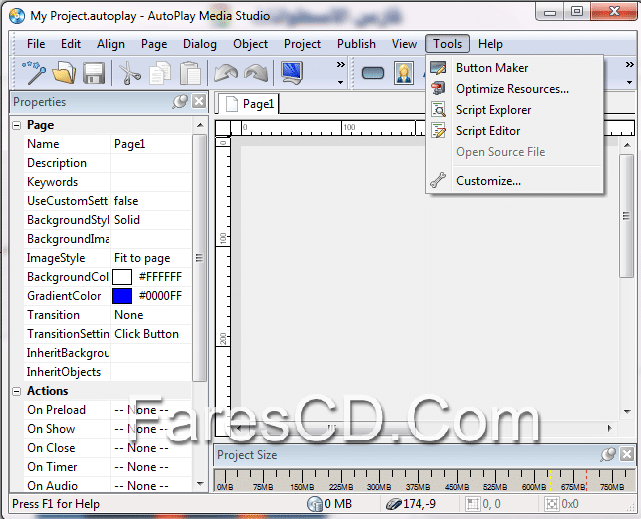Open the File menu

(36, 44)
